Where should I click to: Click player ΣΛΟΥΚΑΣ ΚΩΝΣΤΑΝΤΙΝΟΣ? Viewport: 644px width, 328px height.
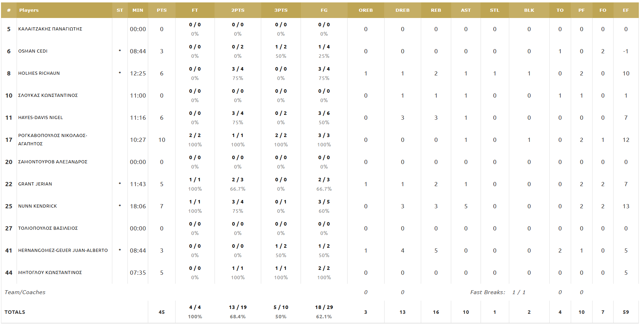[48, 95]
